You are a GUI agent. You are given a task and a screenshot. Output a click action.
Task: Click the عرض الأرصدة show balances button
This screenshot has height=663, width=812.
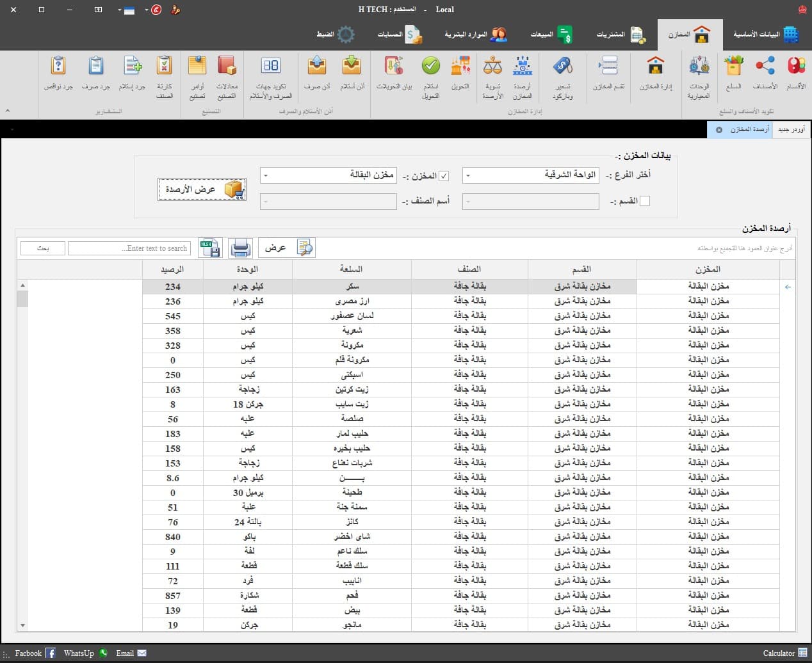coord(202,189)
